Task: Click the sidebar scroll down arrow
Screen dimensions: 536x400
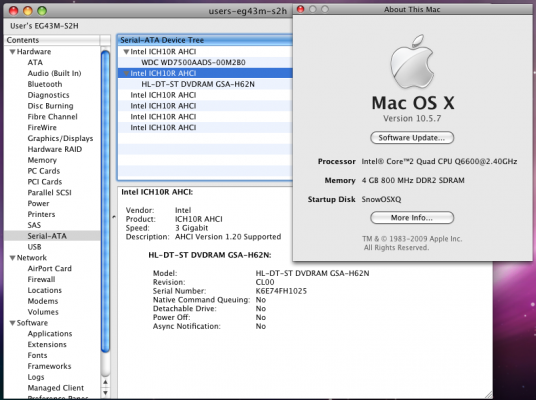Action: click(105, 393)
